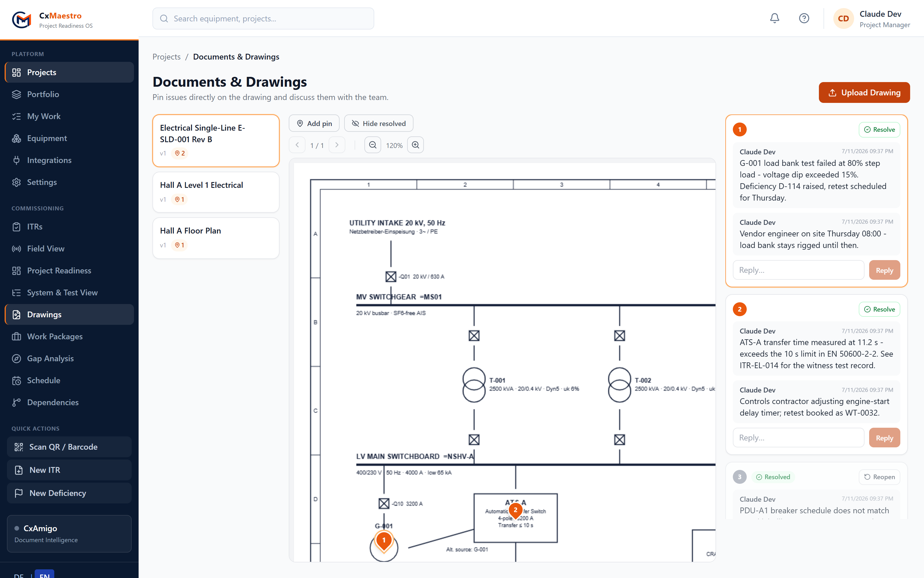Open Portfolio in the sidebar
This screenshot has width=924, height=578.
point(69,94)
